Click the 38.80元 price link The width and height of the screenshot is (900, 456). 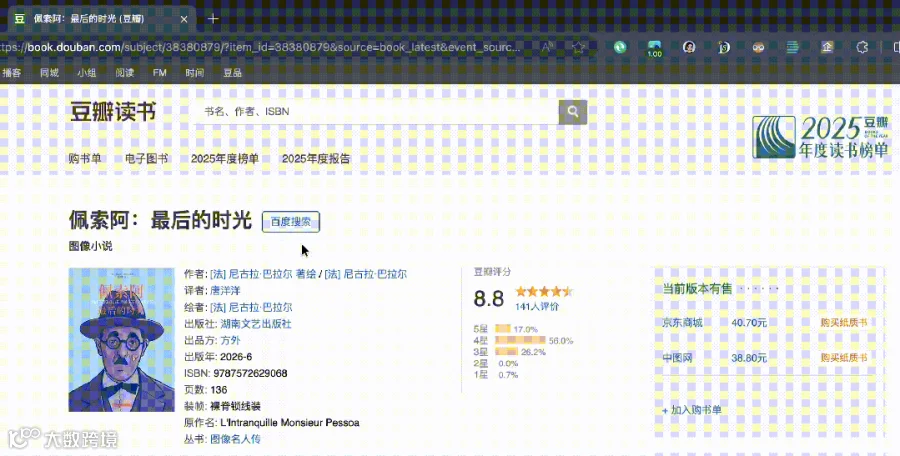coord(749,358)
